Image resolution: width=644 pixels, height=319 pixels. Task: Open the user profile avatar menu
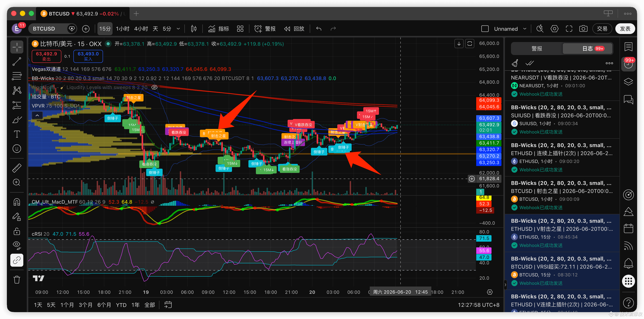(x=17, y=29)
